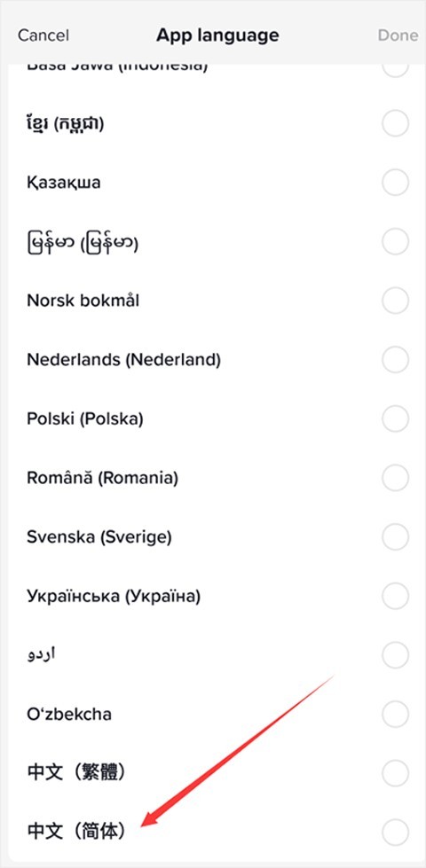Select Polski (Polska) radio button
The width and height of the screenshot is (426, 868).
pos(396,419)
